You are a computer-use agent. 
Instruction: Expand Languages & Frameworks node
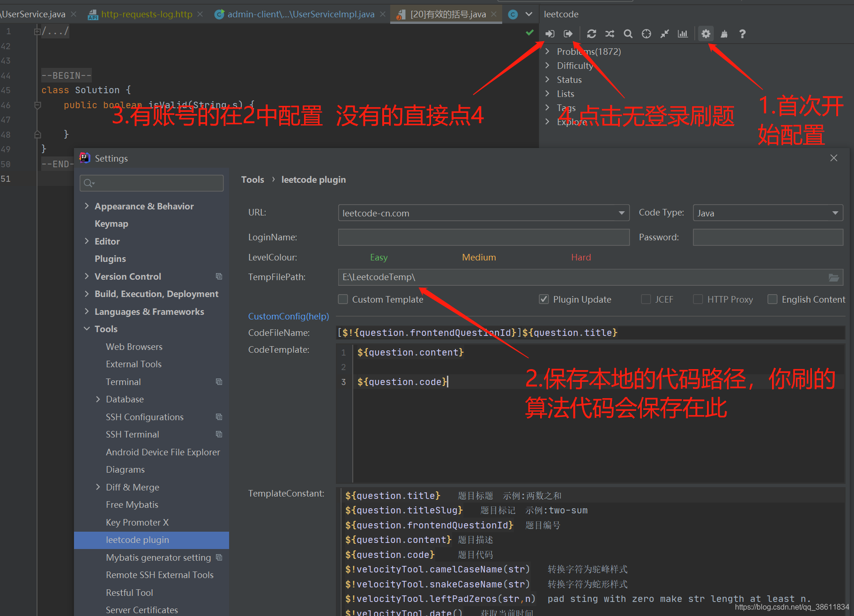[87, 312]
